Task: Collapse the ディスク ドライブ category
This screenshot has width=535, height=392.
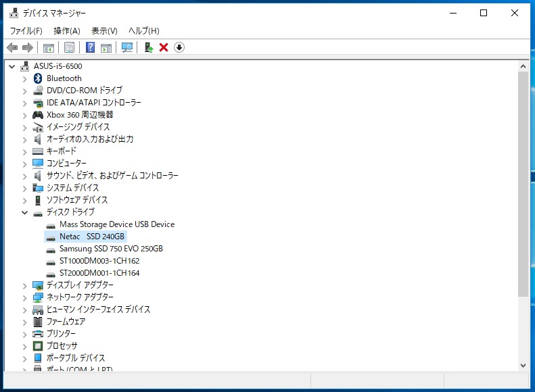Action: 24,212
